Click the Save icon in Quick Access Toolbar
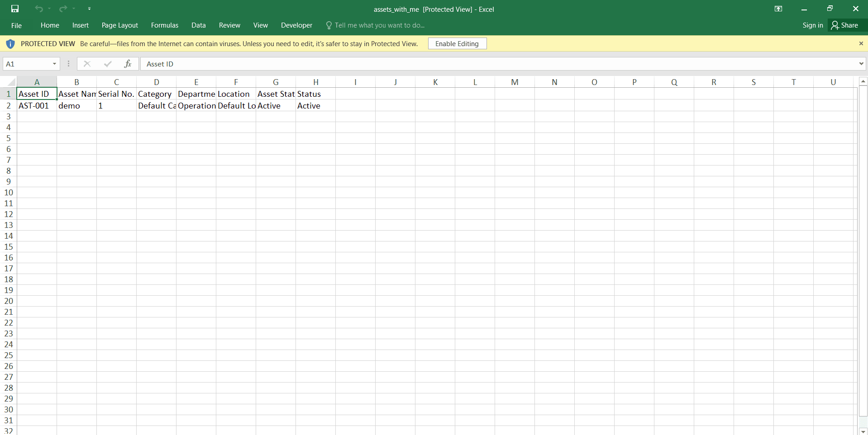The image size is (868, 435). pyautogui.click(x=14, y=9)
